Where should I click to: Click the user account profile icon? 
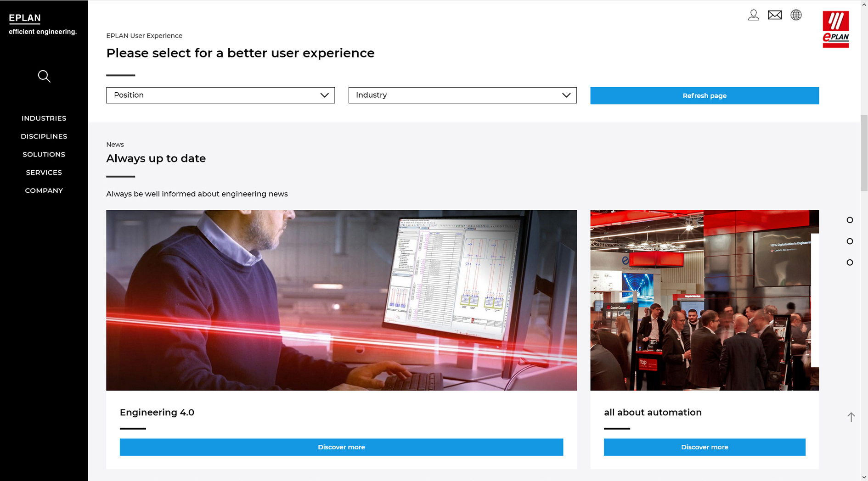coord(753,15)
